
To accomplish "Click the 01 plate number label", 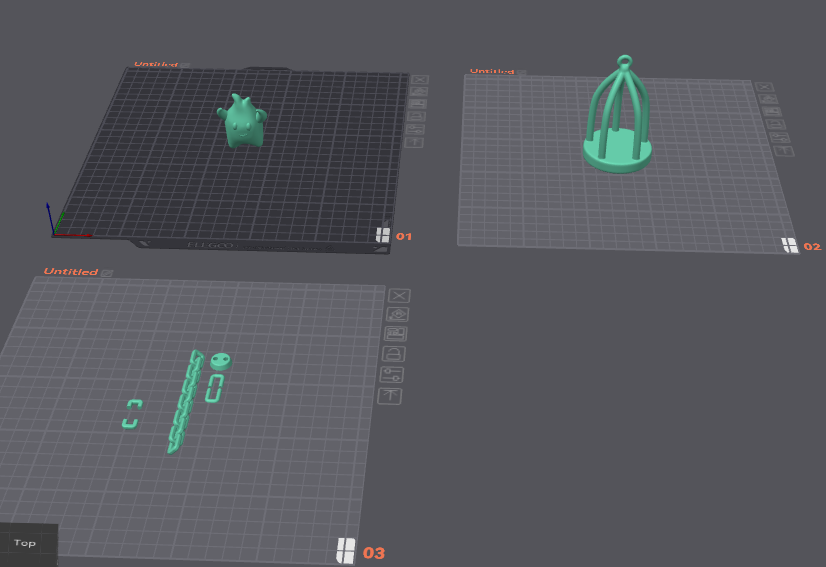I will coord(404,236).
